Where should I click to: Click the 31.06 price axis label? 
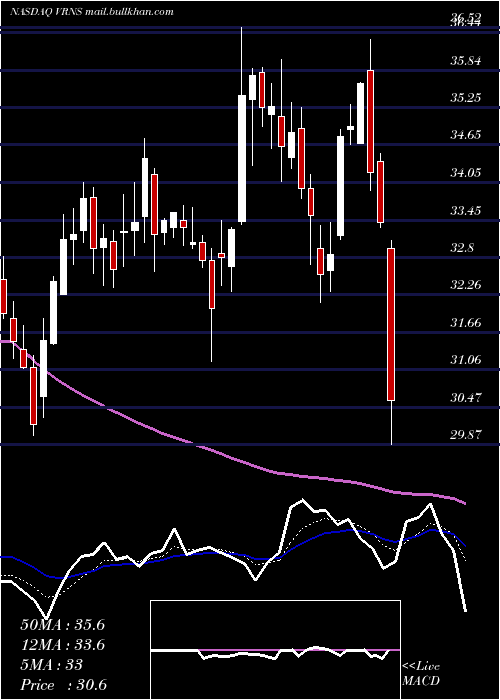click(x=466, y=360)
